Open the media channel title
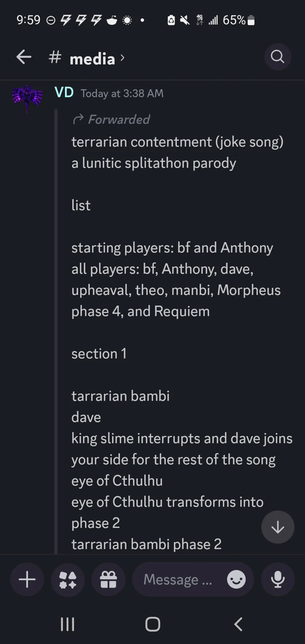305x644 pixels. 92,59
